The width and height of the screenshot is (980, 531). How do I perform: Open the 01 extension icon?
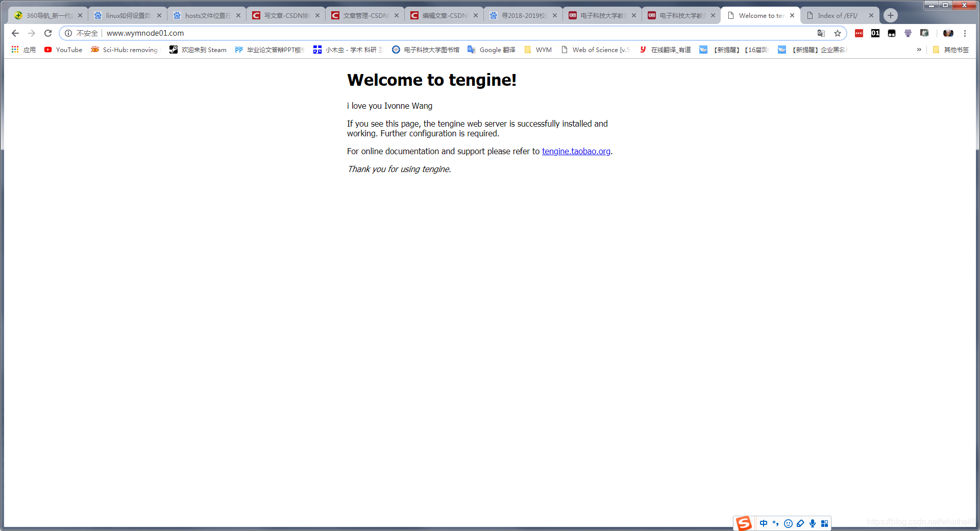(x=875, y=33)
